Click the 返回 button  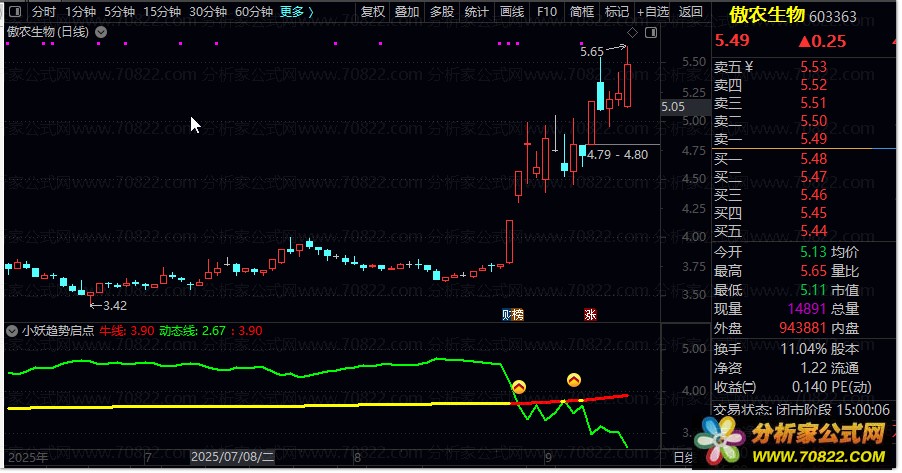[x=690, y=12]
